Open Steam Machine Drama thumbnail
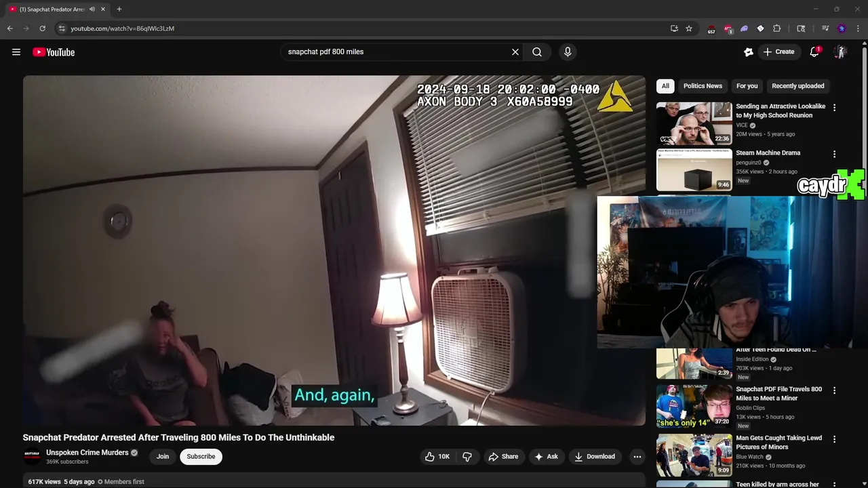Image resolution: width=868 pixels, height=488 pixels. tap(694, 169)
